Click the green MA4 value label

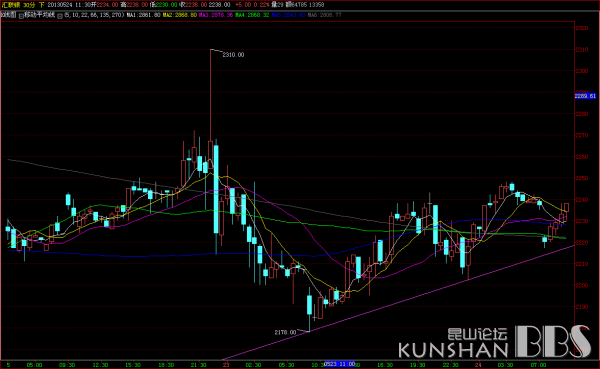(x=252, y=15)
